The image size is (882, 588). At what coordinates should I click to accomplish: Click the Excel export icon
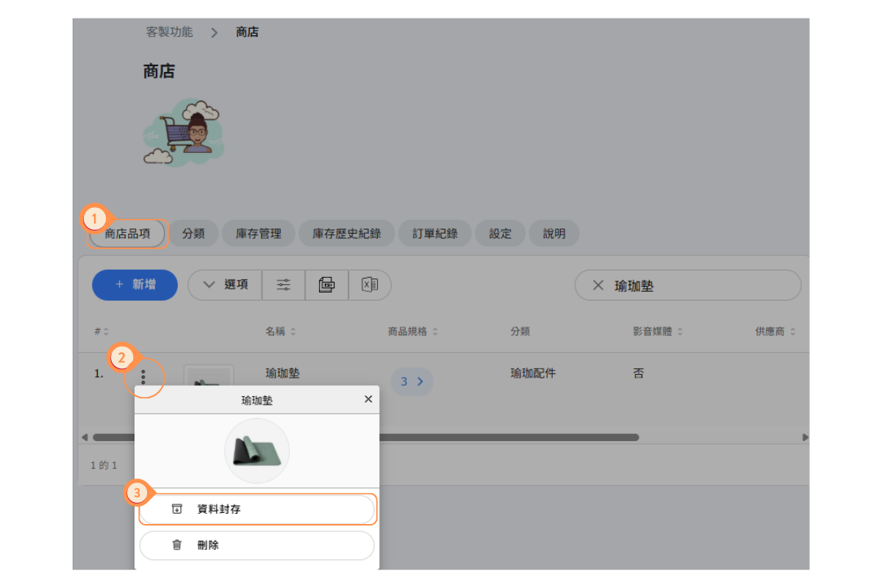pyautogui.click(x=370, y=285)
